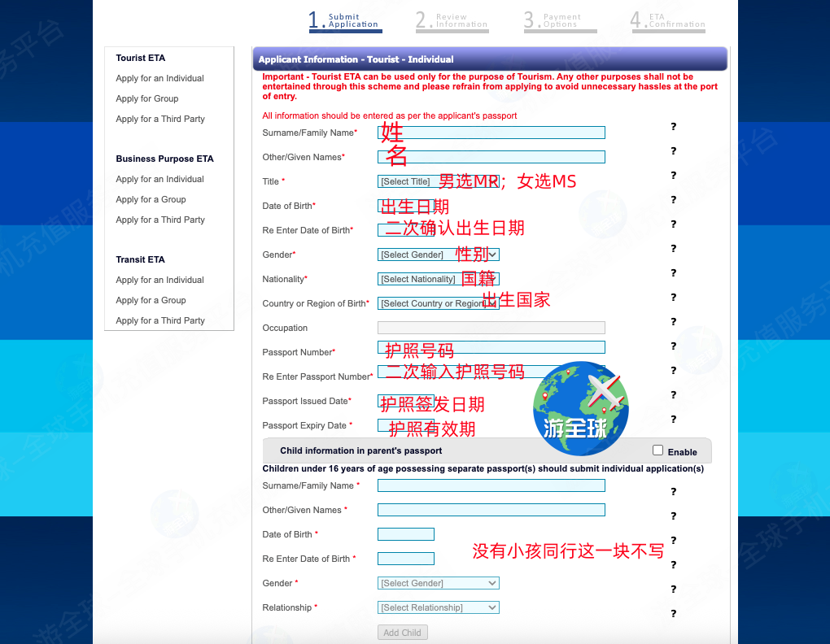The height and width of the screenshot is (644, 830).
Task: Click the Occupation text field
Action: click(491, 328)
